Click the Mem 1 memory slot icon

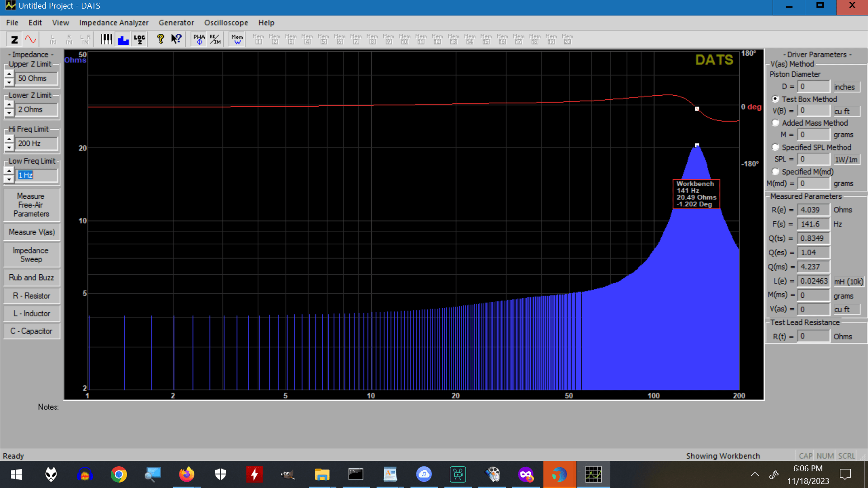(x=259, y=39)
